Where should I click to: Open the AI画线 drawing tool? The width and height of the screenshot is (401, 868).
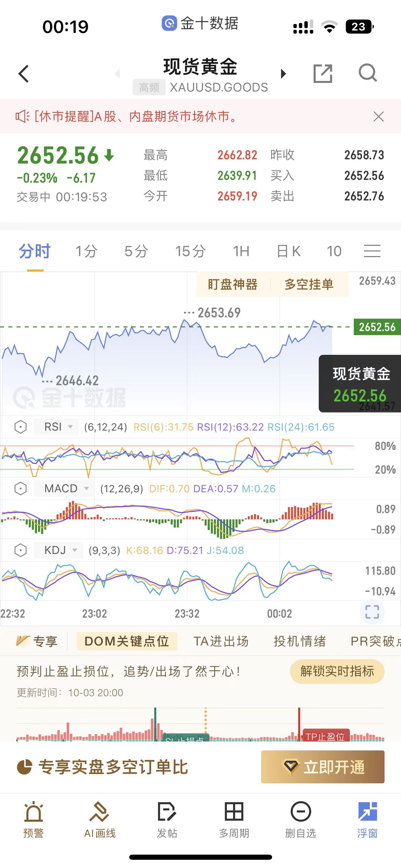100,820
